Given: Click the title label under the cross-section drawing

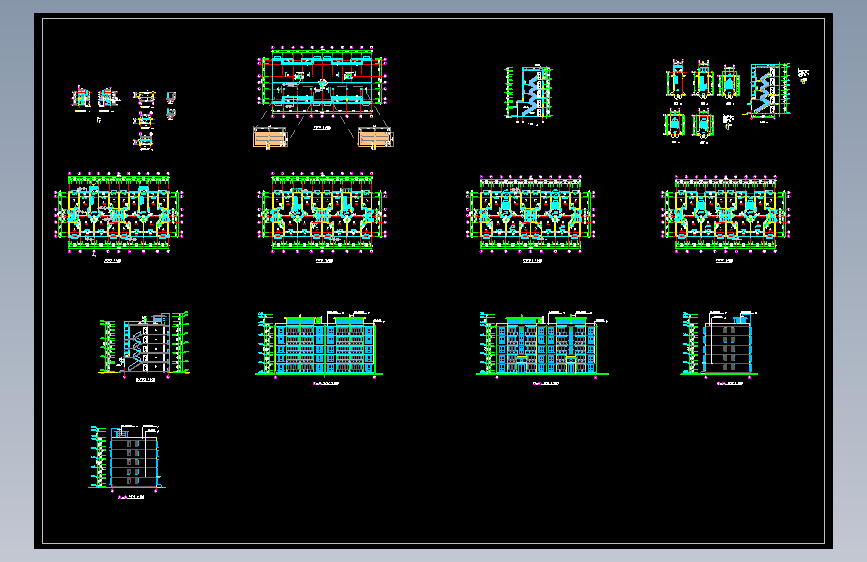Looking at the screenshot, I should pos(145,380).
